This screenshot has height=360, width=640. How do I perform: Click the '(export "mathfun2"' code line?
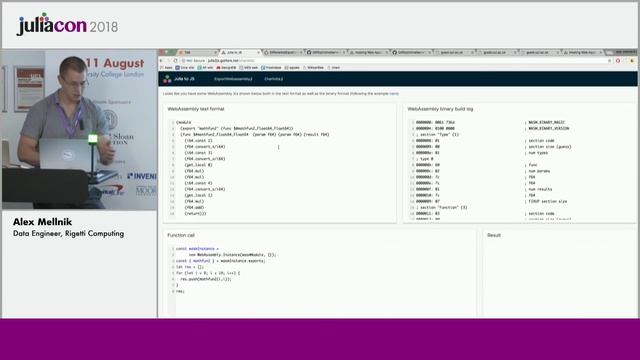(x=237, y=129)
